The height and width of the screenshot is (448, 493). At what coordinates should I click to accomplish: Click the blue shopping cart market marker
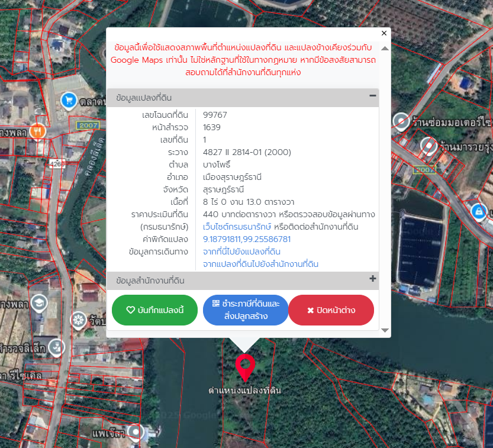tap(69, 101)
